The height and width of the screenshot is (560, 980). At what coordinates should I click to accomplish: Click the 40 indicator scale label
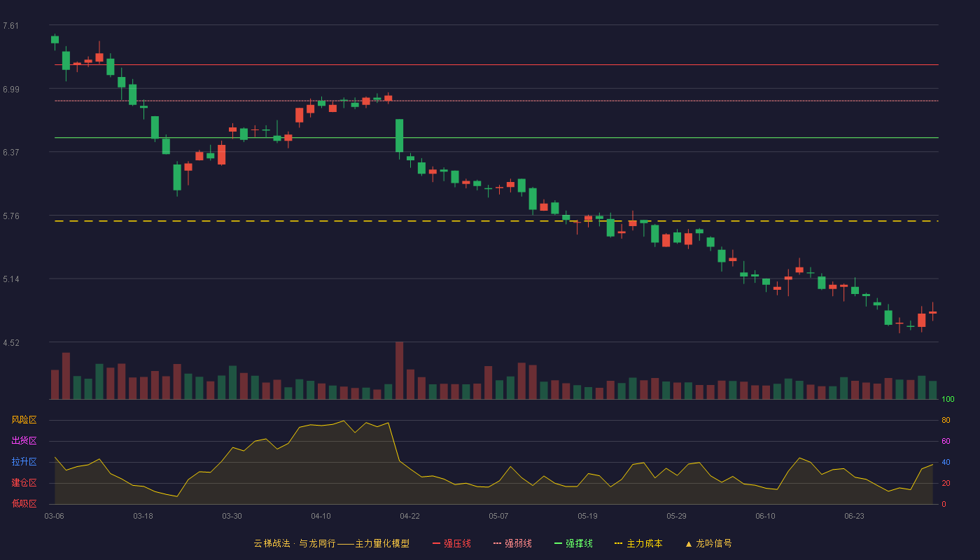[x=946, y=462]
